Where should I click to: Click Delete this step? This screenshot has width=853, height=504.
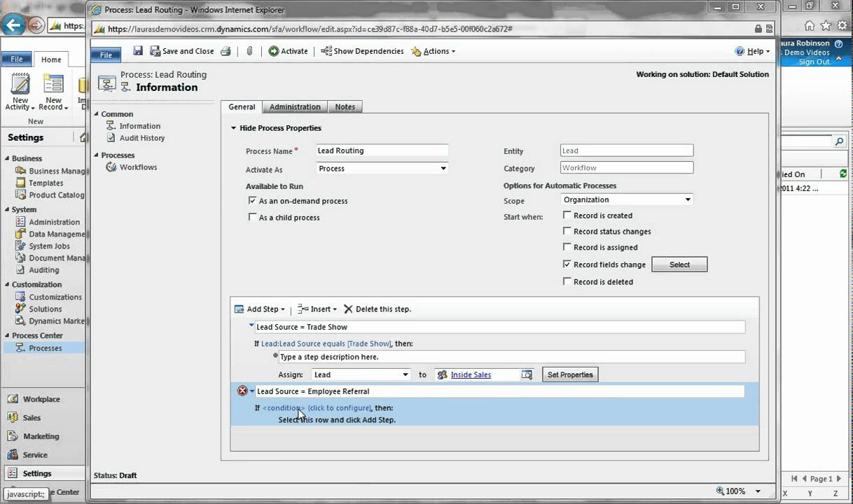point(377,309)
